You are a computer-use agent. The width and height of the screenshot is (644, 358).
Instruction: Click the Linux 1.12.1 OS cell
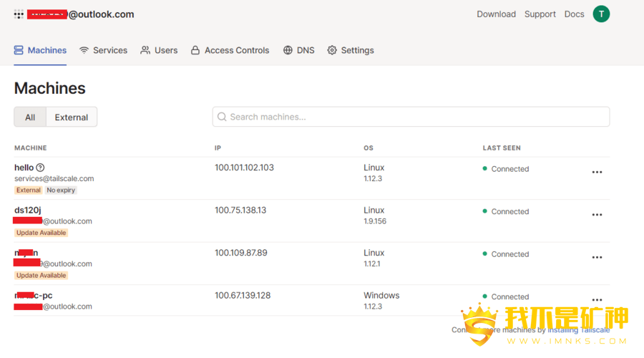[374, 258]
